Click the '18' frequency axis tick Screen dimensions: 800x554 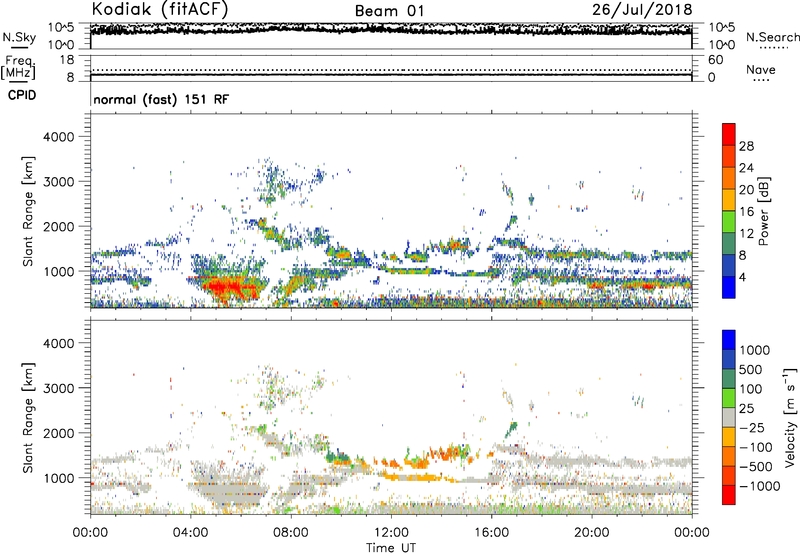pyautogui.click(x=67, y=60)
